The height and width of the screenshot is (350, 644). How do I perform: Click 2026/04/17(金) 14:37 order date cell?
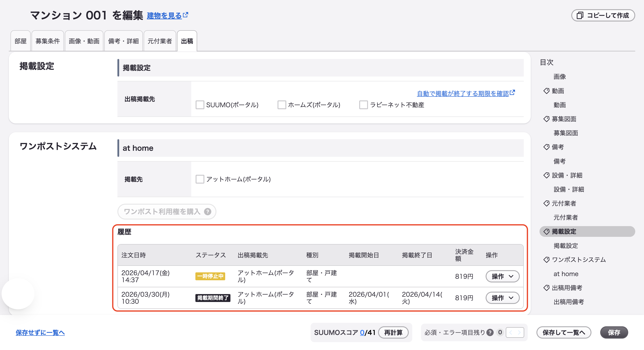point(145,276)
